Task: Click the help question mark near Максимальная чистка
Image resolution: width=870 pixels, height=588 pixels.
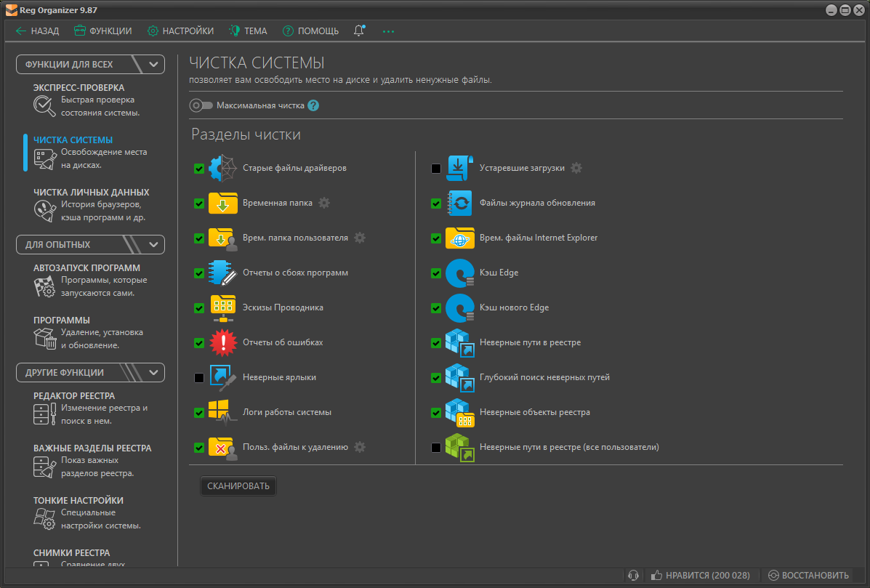Action: (313, 105)
